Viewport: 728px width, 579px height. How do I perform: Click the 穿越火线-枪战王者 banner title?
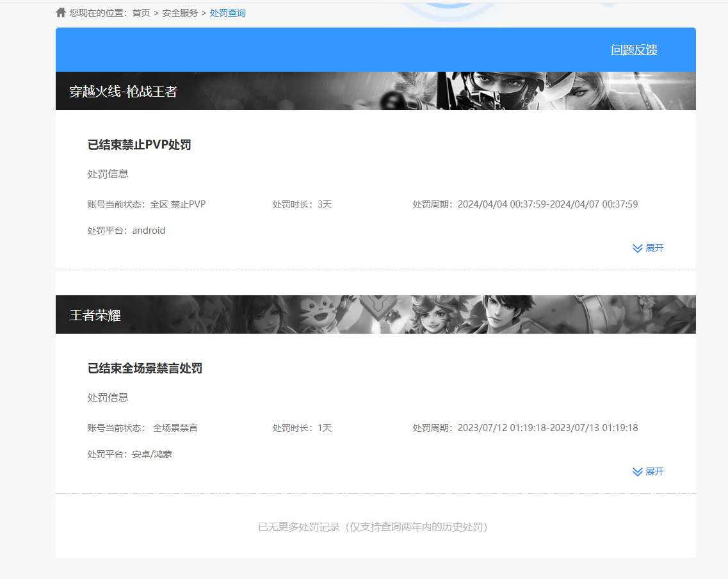123,92
